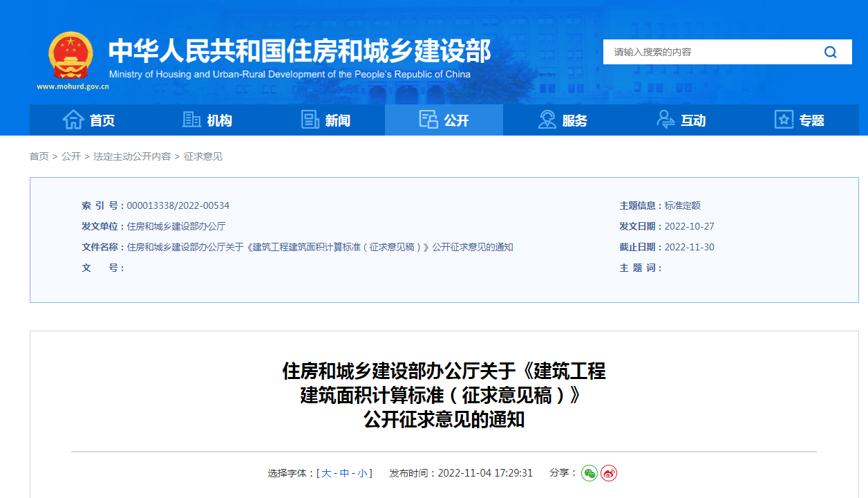
Task: Click the bold article headline
Action: (x=444, y=395)
